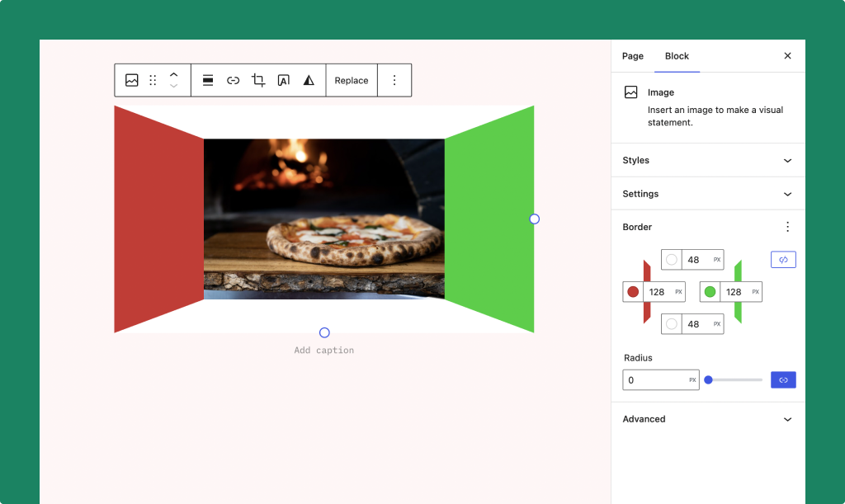Move block up with the up arrow
Viewport: 845px width, 504px height.
click(173, 75)
